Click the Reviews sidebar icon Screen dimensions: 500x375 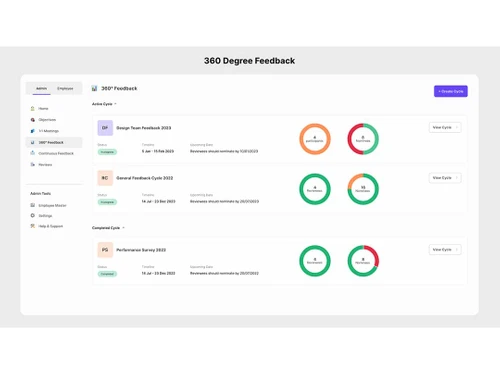(33, 165)
